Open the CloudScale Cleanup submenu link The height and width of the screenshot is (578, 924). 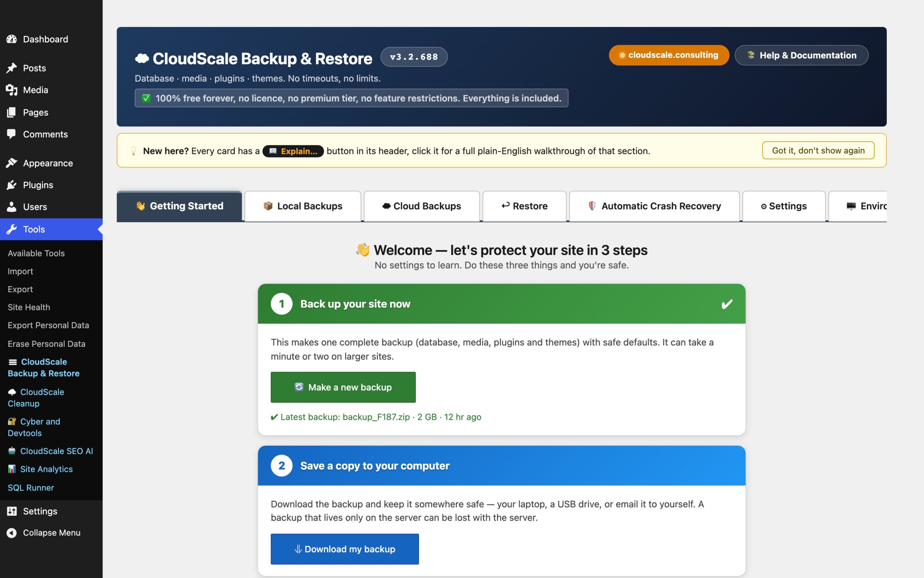(x=36, y=398)
